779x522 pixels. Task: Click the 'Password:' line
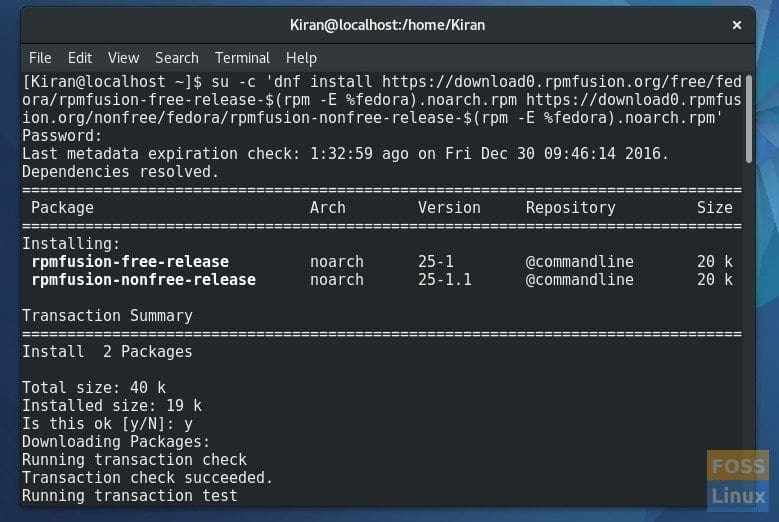tap(62, 136)
